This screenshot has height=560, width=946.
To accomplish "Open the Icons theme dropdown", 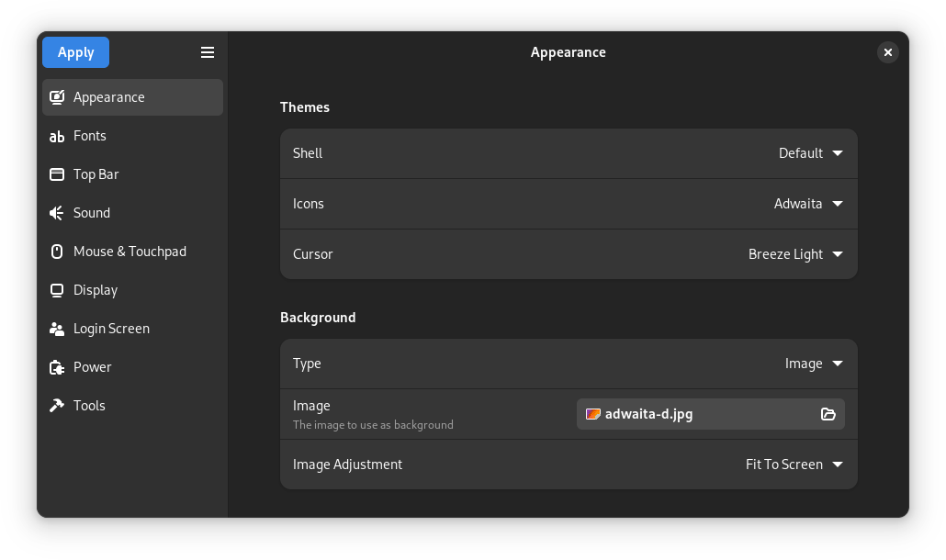I will pos(808,204).
